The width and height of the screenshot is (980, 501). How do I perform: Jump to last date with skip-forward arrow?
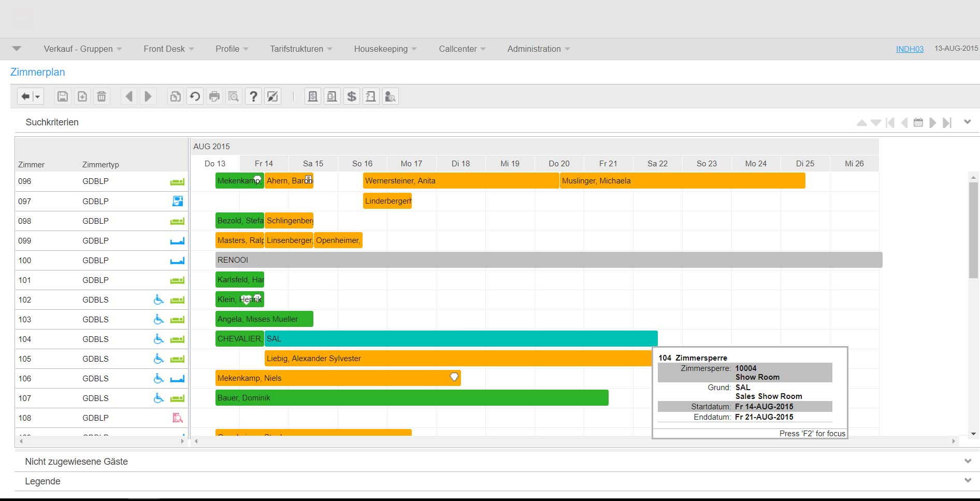click(947, 123)
